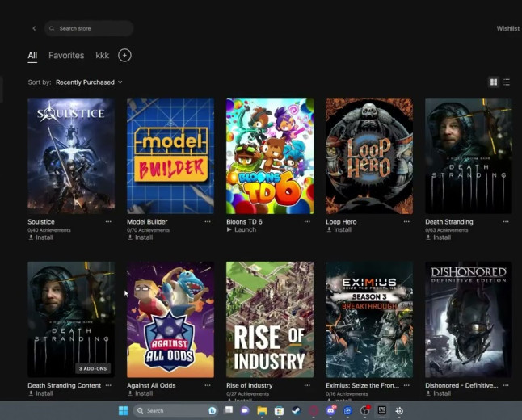Click the back arrow beside the search bar
Screen dimensions: 522x420
[x=34, y=28]
